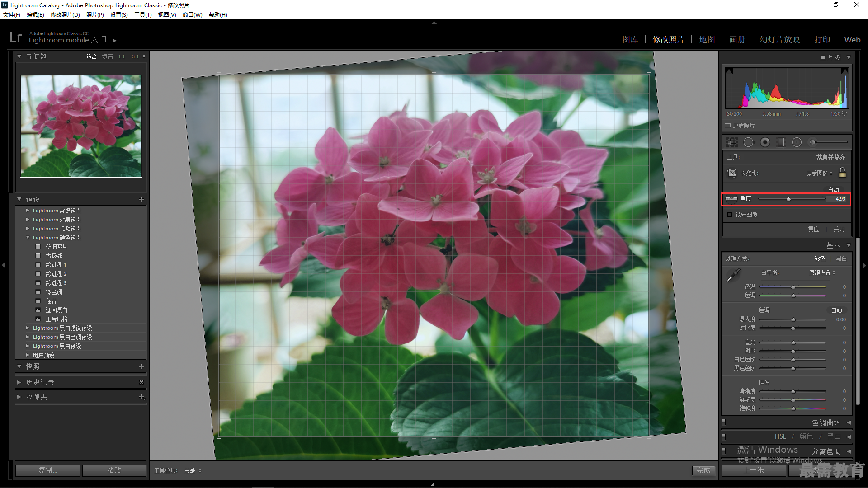Apply the 跨进程 1 preset
This screenshot has width=868, height=488.
click(x=56, y=265)
